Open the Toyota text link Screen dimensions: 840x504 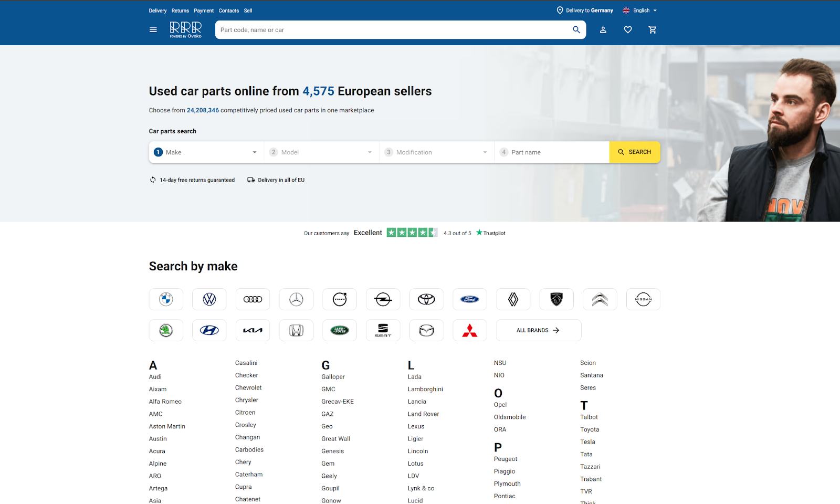[x=590, y=429]
